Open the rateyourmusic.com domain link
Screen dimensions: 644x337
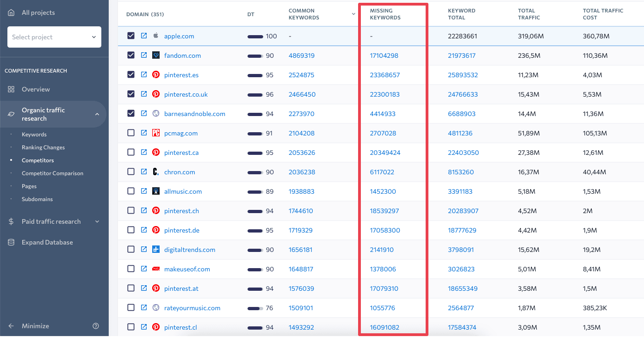(192, 308)
